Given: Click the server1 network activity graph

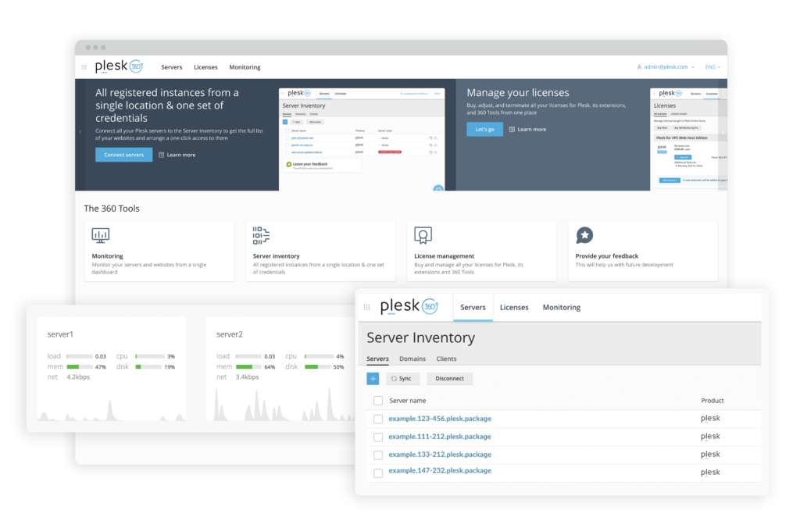Looking at the screenshot, I should (x=111, y=409).
